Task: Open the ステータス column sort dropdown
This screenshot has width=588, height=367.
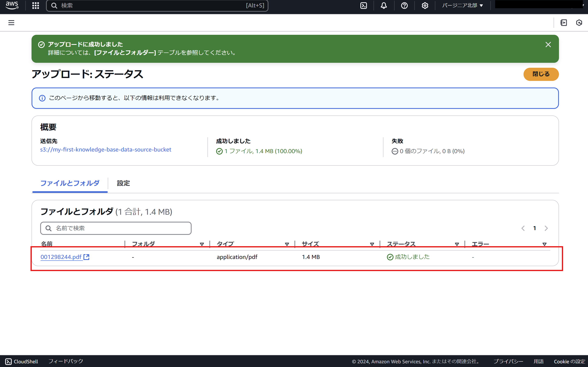Action: pos(457,244)
